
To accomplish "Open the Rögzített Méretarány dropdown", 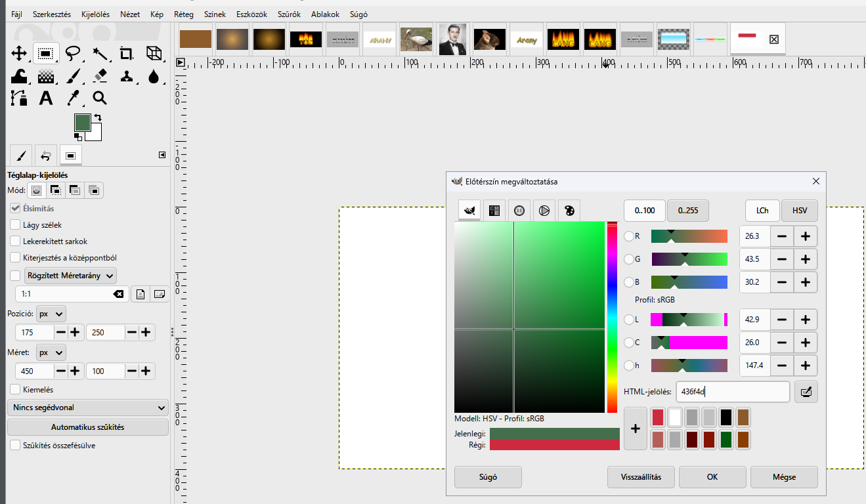I will click(70, 276).
